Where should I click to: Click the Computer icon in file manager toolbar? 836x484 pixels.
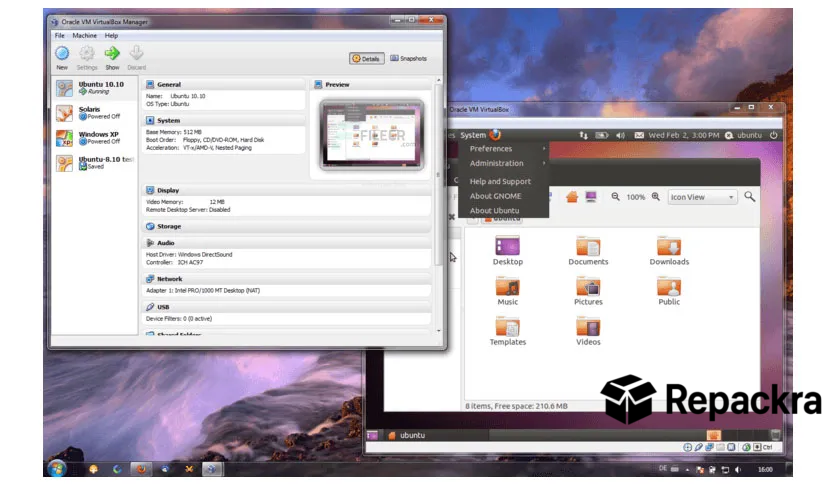[x=591, y=197]
